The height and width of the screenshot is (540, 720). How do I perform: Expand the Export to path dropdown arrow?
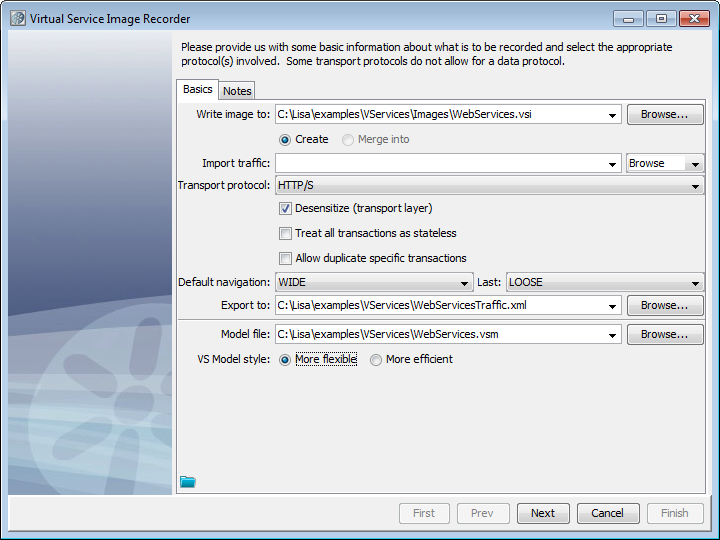pyautogui.click(x=612, y=306)
